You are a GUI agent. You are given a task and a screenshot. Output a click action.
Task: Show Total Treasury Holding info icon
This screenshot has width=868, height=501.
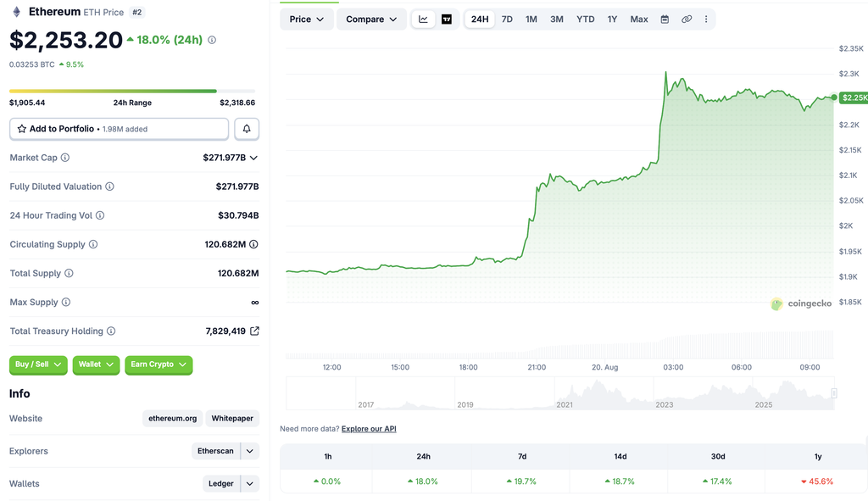(111, 331)
